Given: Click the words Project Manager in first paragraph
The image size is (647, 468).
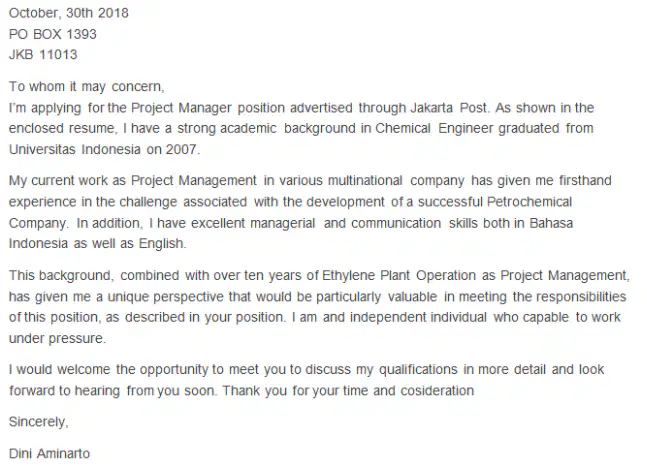Looking at the screenshot, I should (181, 108).
